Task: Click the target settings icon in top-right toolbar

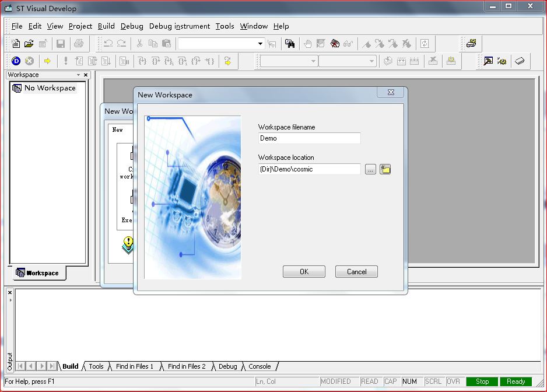Action: pos(471,44)
